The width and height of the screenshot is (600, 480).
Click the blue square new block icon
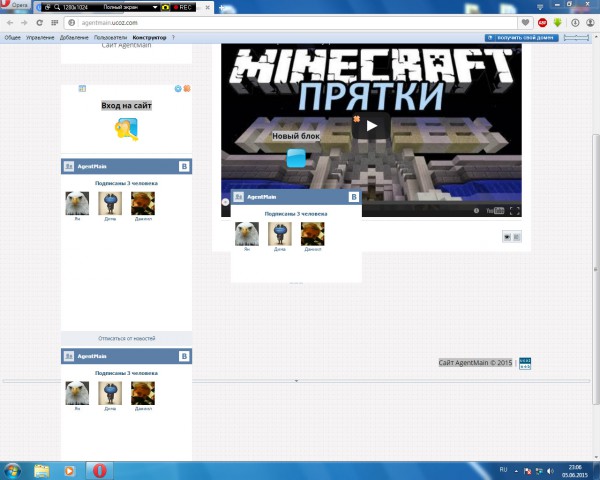pos(296,158)
